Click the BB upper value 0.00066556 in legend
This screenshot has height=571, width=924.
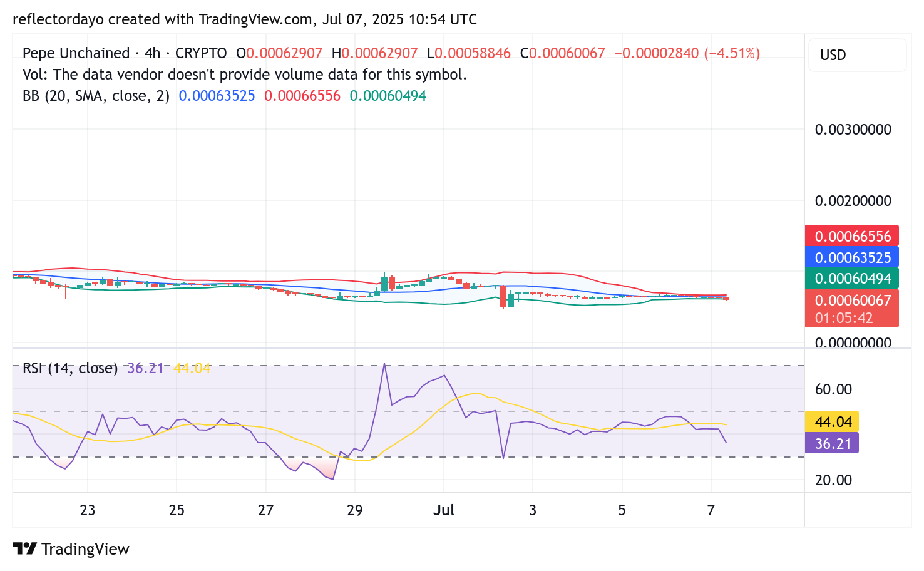point(302,96)
